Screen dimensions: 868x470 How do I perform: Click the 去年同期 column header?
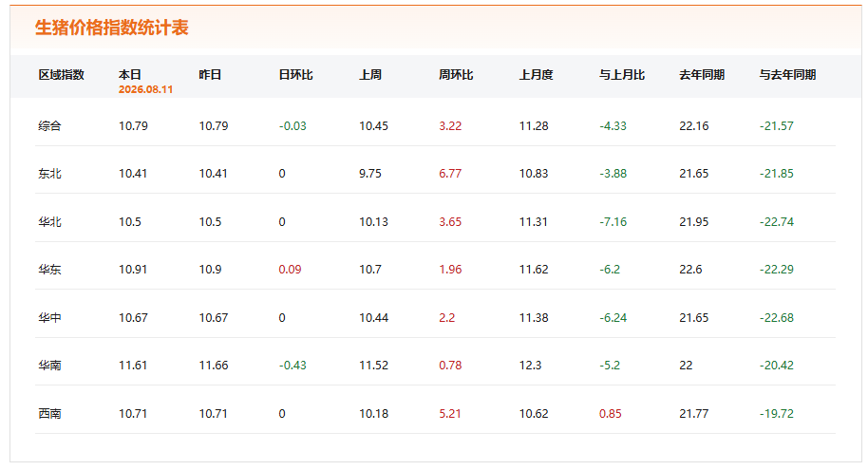(x=702, y=75)
